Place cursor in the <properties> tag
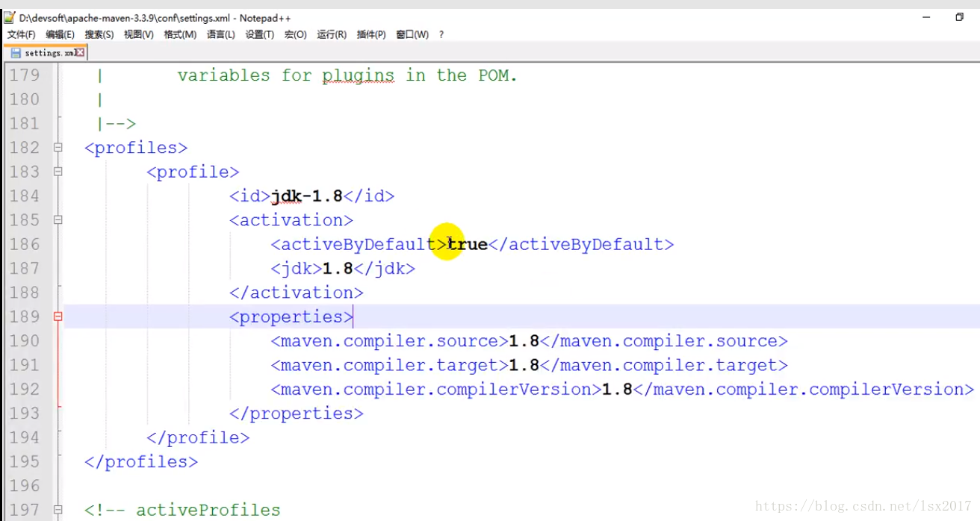 [x=291, y=316]
